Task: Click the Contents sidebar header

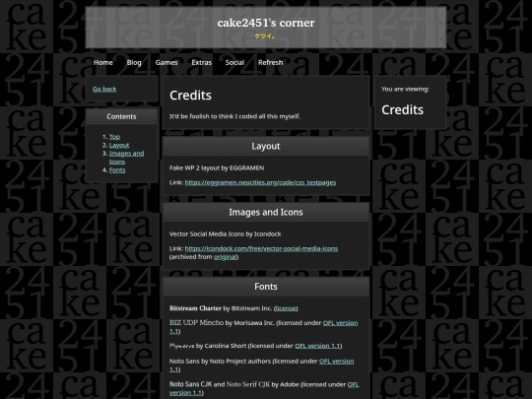Action: [121, 116]
